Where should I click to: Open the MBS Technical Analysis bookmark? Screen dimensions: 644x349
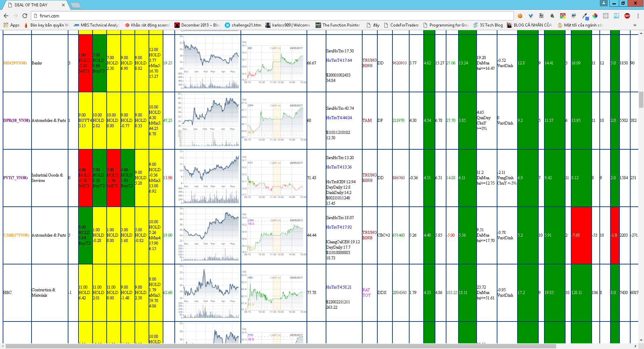click(97, 25)
